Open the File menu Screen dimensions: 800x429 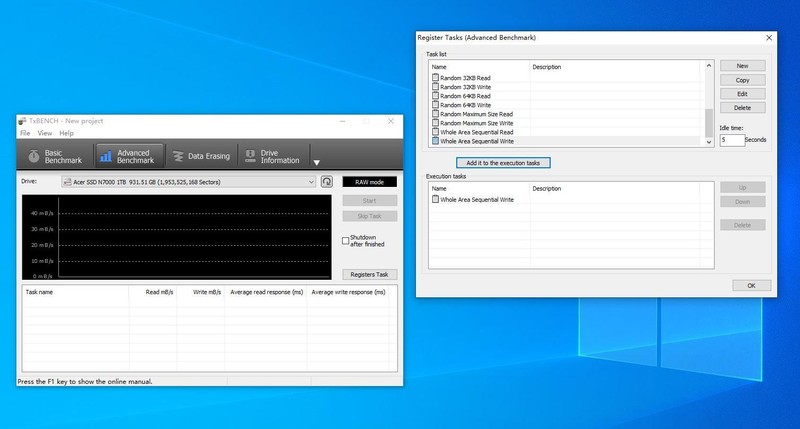tap(26, 133)
